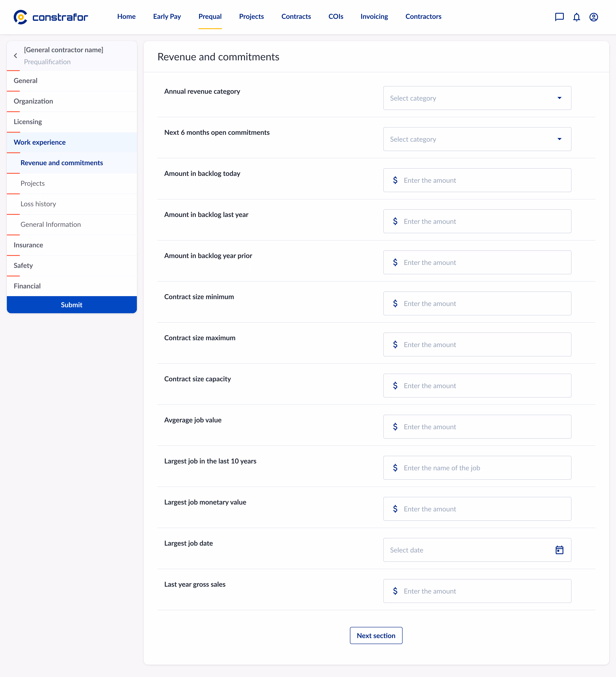Open the Early Pay tab
The width and height of the screenshot is (616, 677).
pyautogui.click(x=167, y=16)
